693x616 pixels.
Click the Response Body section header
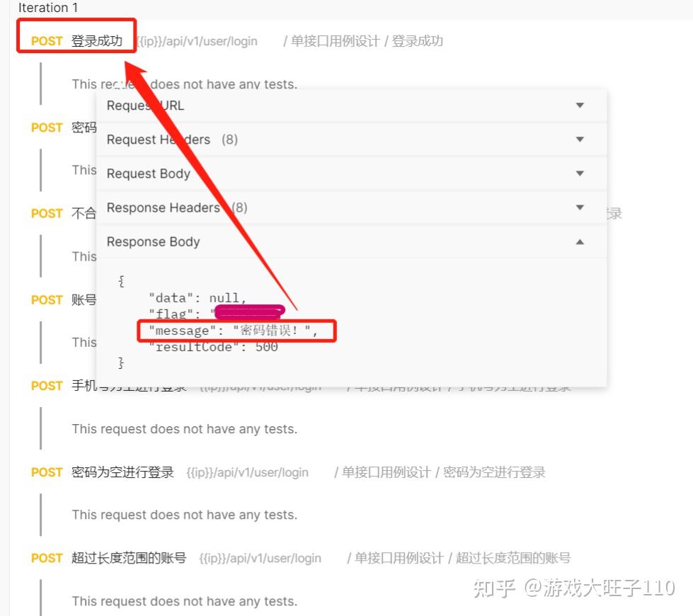[351, 241]
